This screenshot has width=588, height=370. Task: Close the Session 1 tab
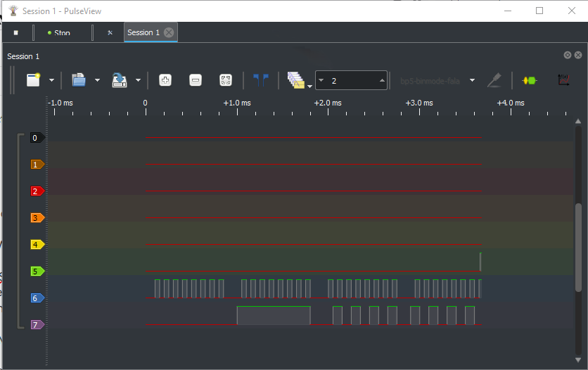[x=169, y=32]
